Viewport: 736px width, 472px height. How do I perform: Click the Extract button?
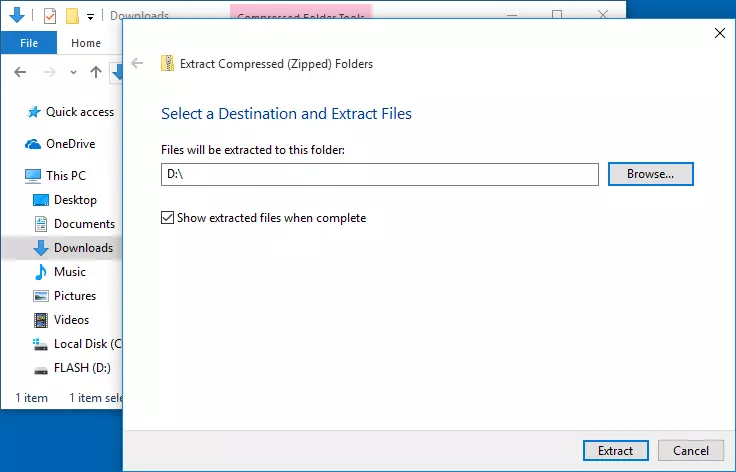click(x=615, y=451)
